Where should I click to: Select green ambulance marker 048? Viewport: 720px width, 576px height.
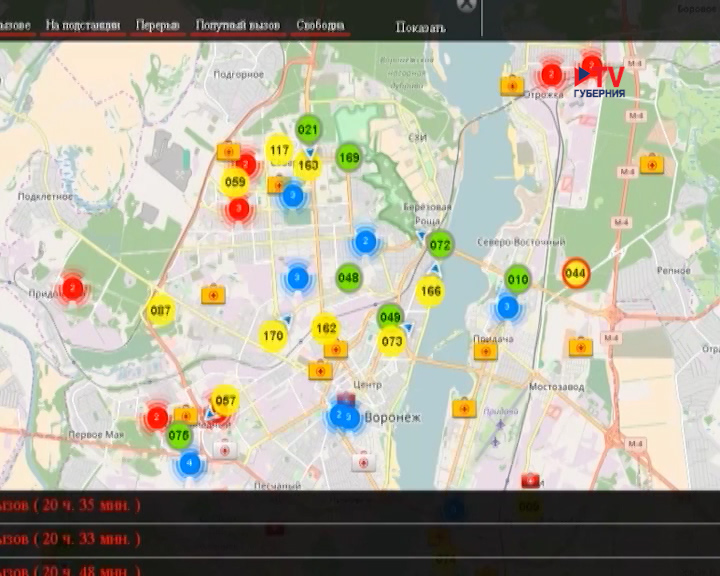(348, 278)
